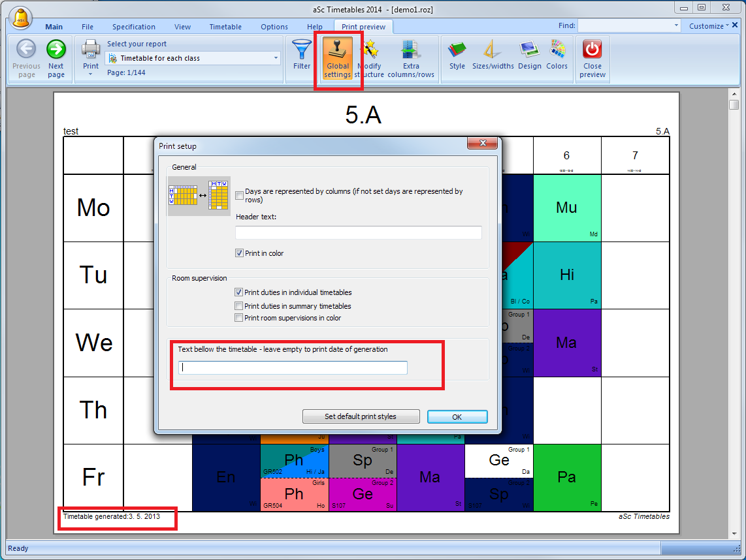Go to Next page green arrow

[56, 50]
